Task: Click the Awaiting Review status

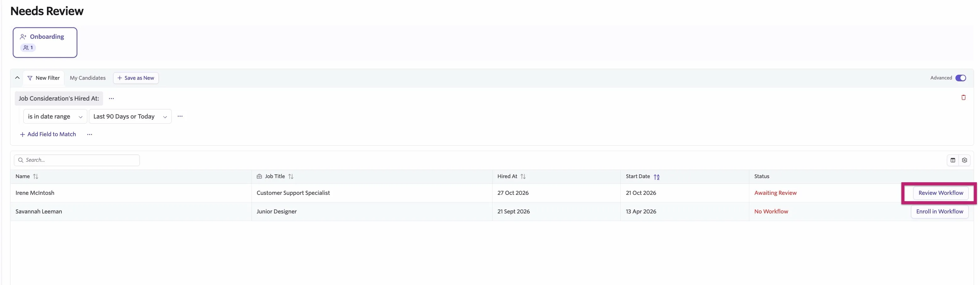Action: (775, 193)
